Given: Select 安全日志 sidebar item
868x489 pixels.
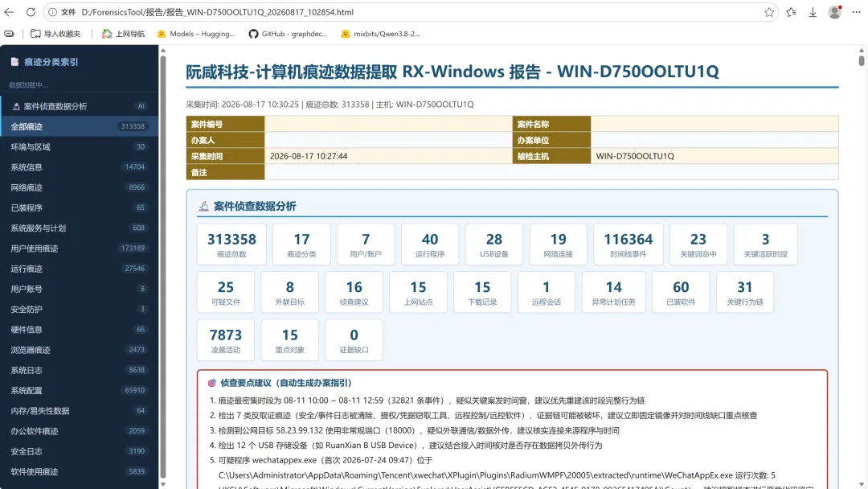Looking at the screenshot, I should click(79, 451).
